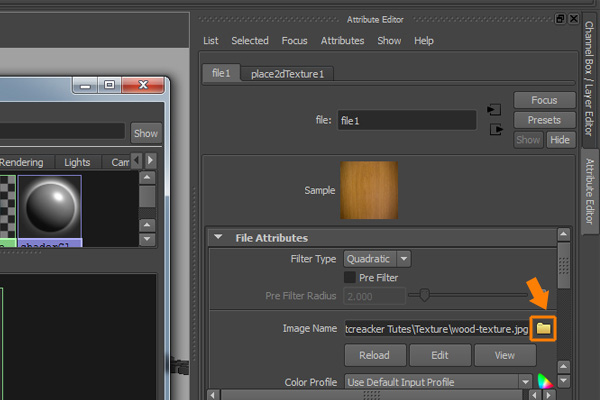Undock the Attribute Editor with float icon
The image size is (600, 400).
pos(558,18)
